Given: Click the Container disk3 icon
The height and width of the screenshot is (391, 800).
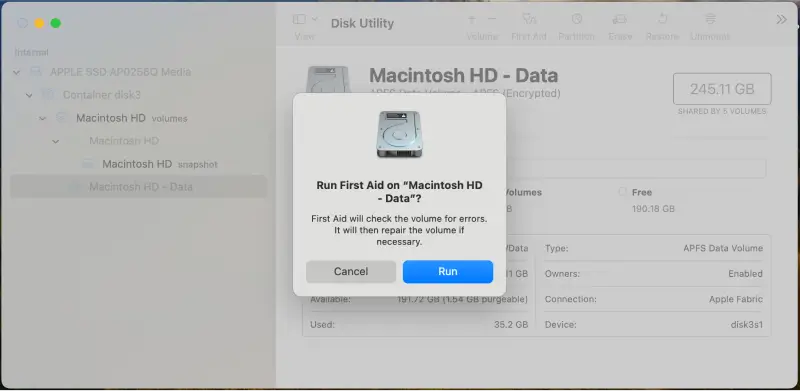Looking at the screenshot, I should (48, 95).
